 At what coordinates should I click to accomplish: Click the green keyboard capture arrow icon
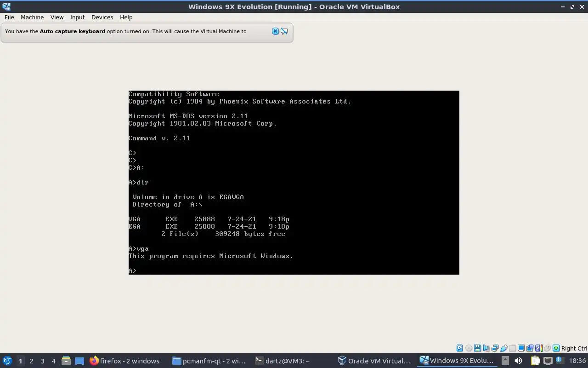tap(556, 348)
